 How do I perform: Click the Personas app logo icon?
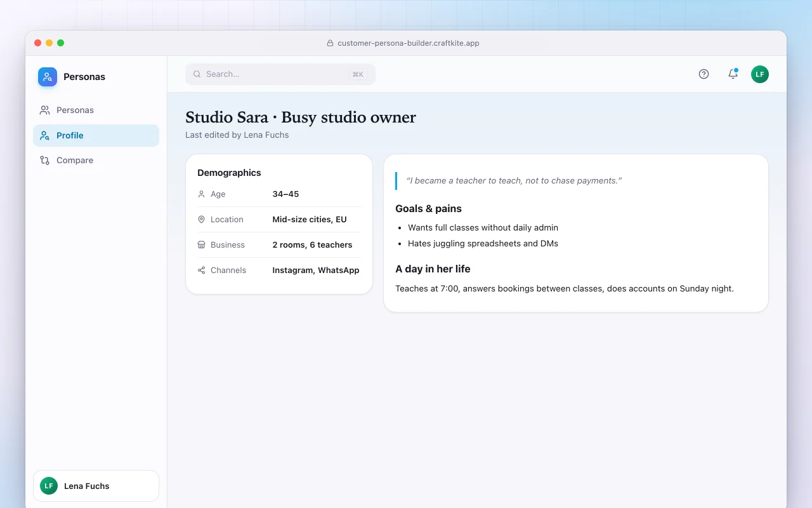coord(48,77)
